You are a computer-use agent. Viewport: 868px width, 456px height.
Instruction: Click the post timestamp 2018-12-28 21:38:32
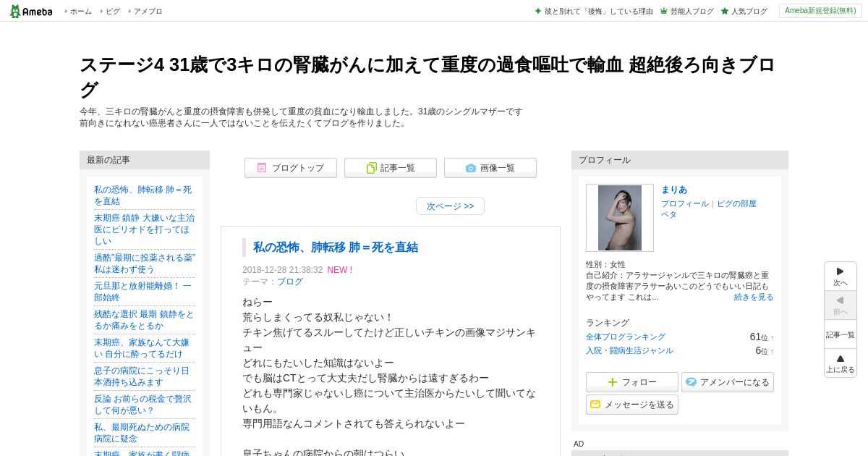(283, 270)
